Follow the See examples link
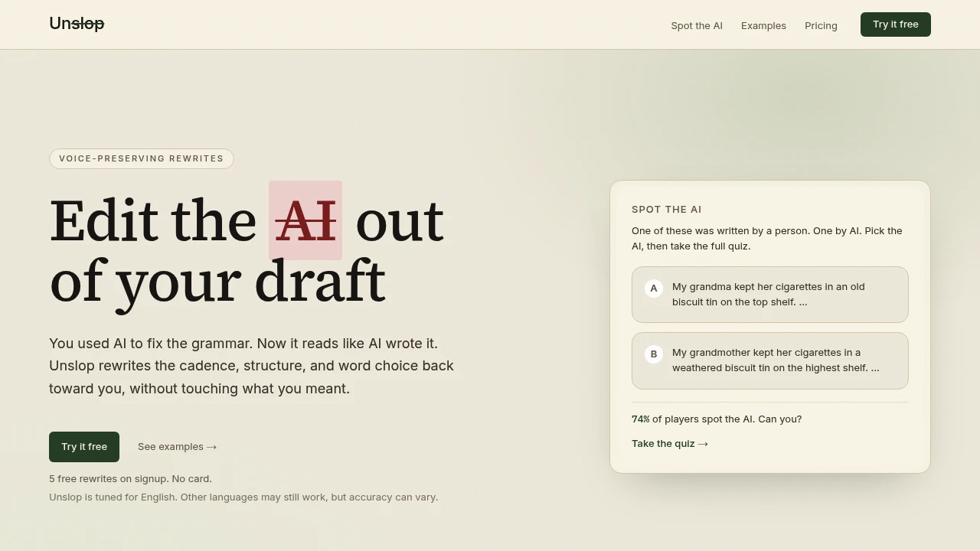Screen dimensions: 980x551 177,447
